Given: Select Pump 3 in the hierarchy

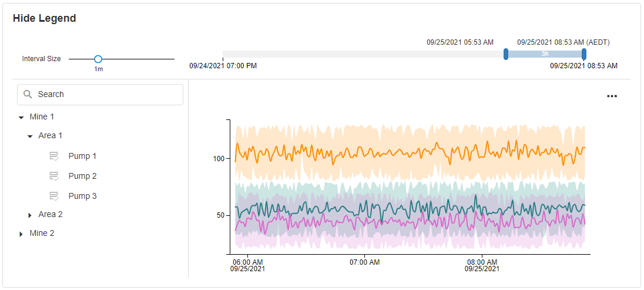Looking at the screenshot, I should (82, 196).
